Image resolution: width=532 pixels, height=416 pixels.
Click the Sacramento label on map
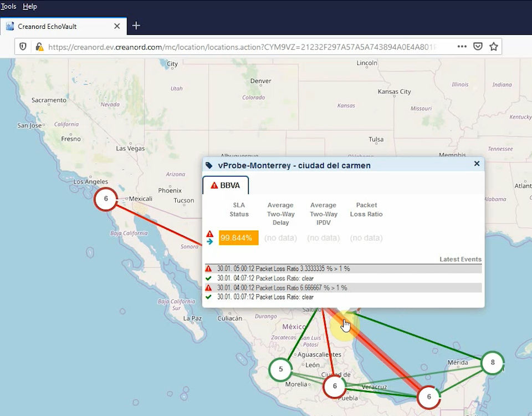pos(49,100)
